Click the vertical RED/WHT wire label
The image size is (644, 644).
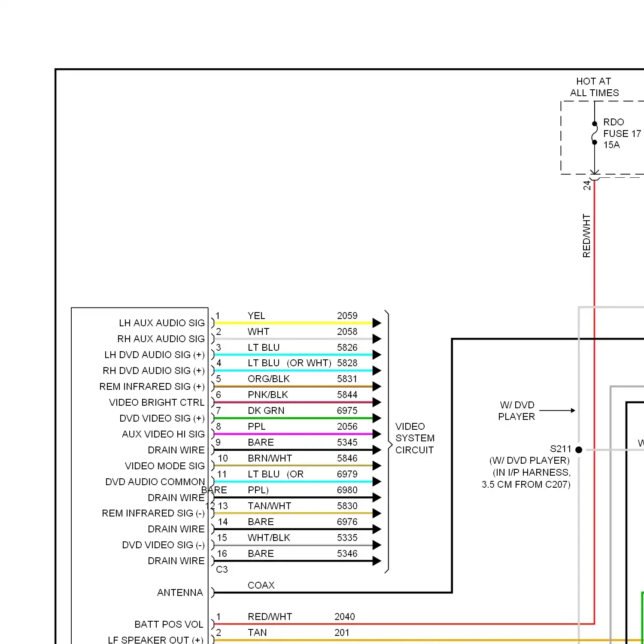586,236
